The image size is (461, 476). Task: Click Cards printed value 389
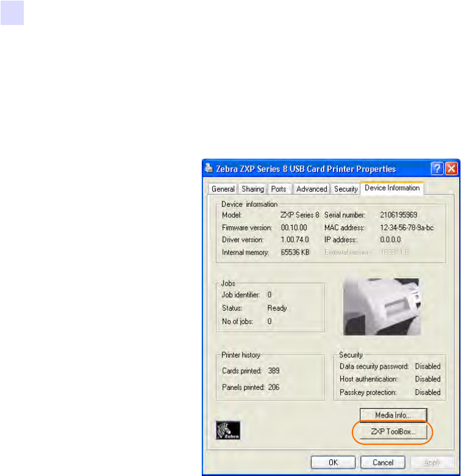(274, 370)
